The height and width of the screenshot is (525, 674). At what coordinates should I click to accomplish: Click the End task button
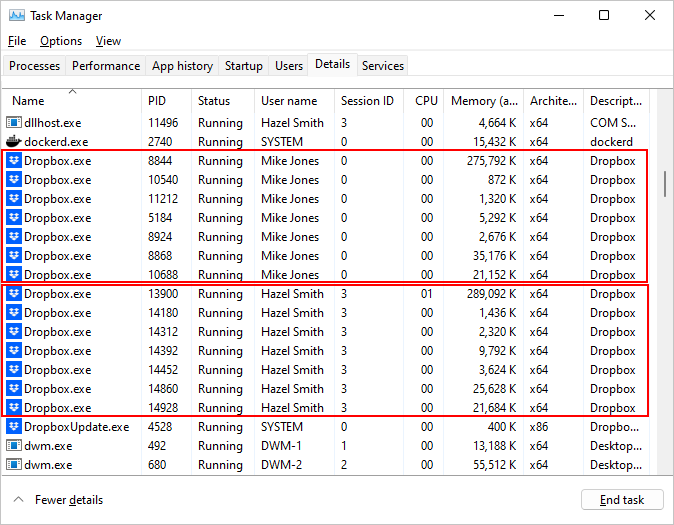(x=622, y=500)
